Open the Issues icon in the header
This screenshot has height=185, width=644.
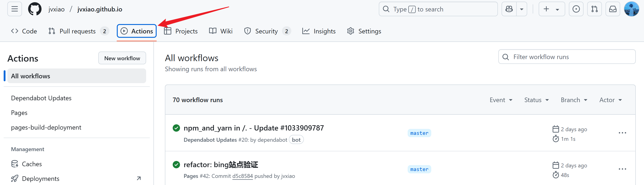(x=576, y=9)
